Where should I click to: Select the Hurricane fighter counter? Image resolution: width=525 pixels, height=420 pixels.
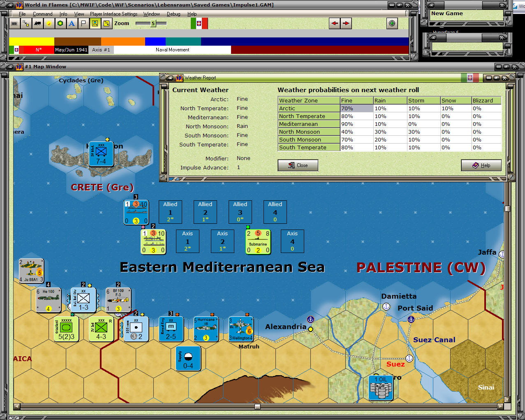click(x=206, y=329)
